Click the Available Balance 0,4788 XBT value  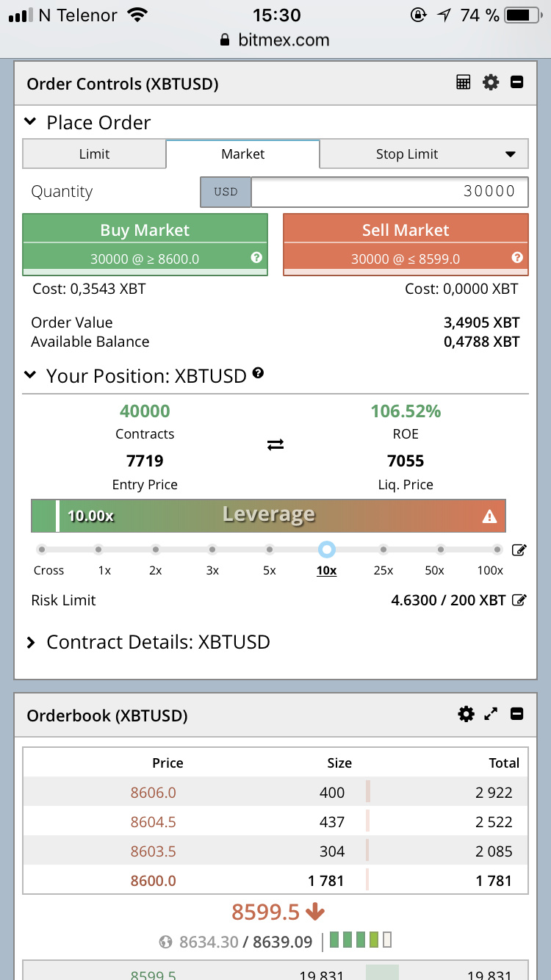click(482, 342)
